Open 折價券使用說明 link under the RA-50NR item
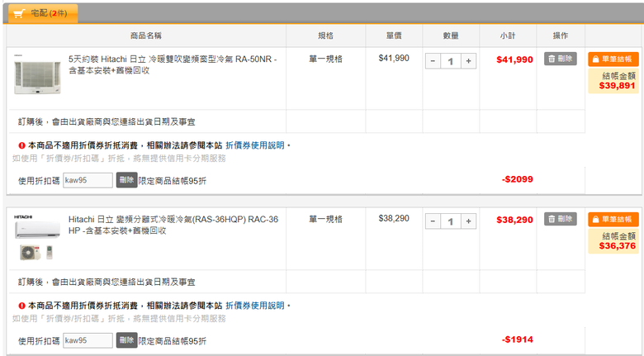The height and width of the screenshot is (356, 644). point(254,145)
